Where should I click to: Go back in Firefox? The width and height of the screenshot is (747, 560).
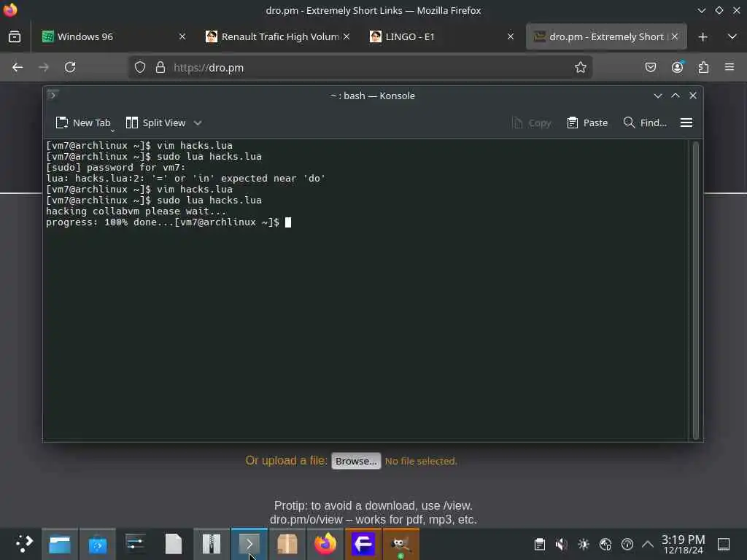click(x=18, y=67)
